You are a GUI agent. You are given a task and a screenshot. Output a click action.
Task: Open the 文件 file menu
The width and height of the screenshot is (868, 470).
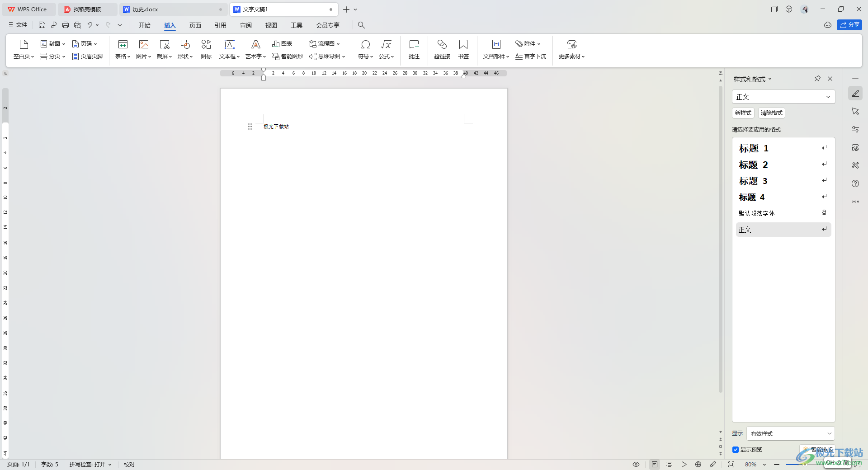(18, 25)
